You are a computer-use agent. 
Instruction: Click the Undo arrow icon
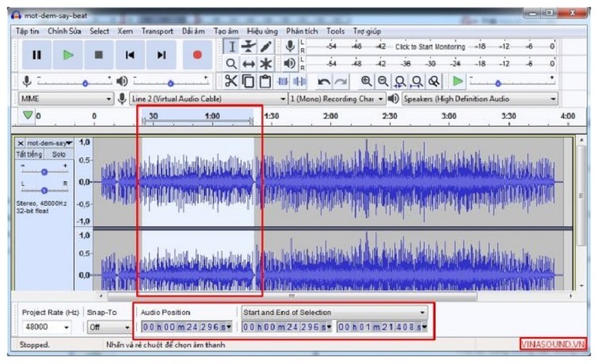click(x=323, y=81)
